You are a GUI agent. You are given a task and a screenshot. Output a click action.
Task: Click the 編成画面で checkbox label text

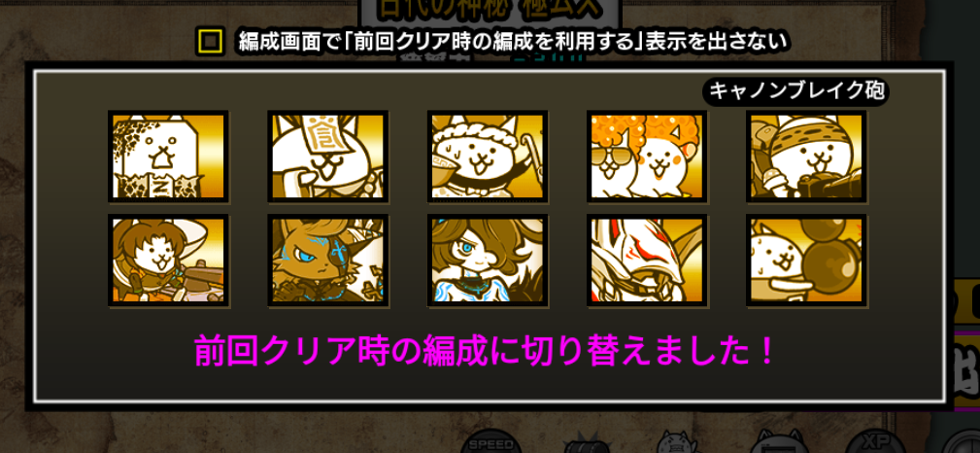[515, 42]
